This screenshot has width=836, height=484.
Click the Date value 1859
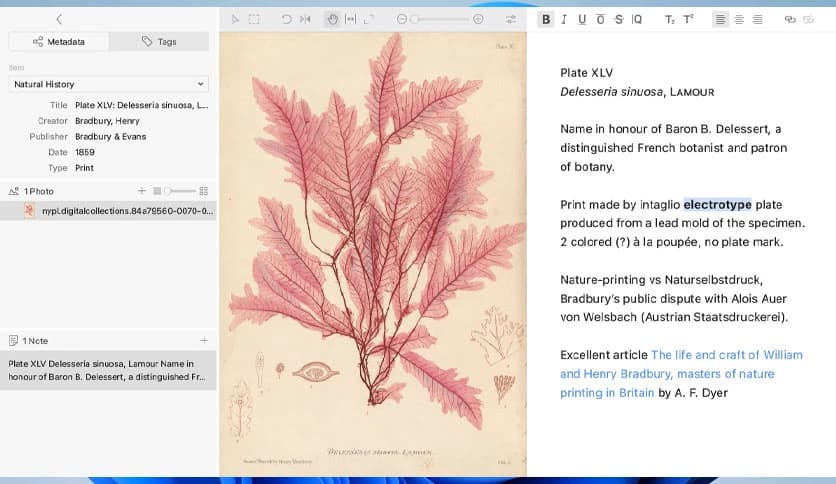click(x=85, y=152)
